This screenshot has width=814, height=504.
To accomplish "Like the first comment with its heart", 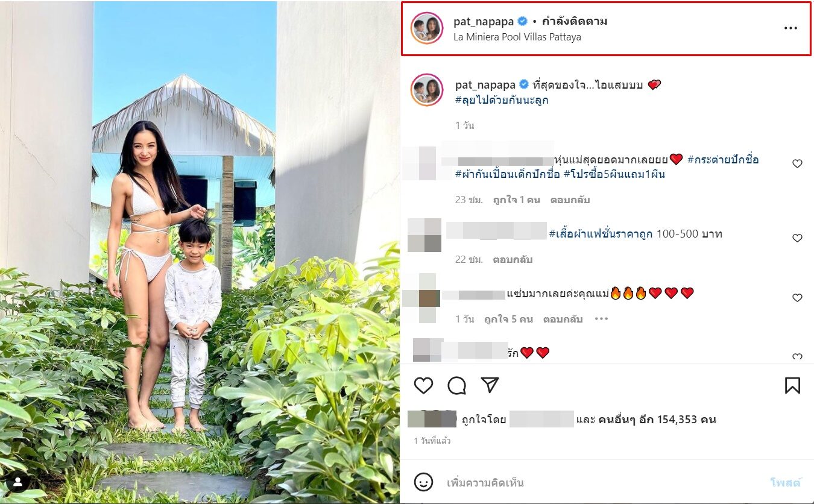I will click(797, 163).
